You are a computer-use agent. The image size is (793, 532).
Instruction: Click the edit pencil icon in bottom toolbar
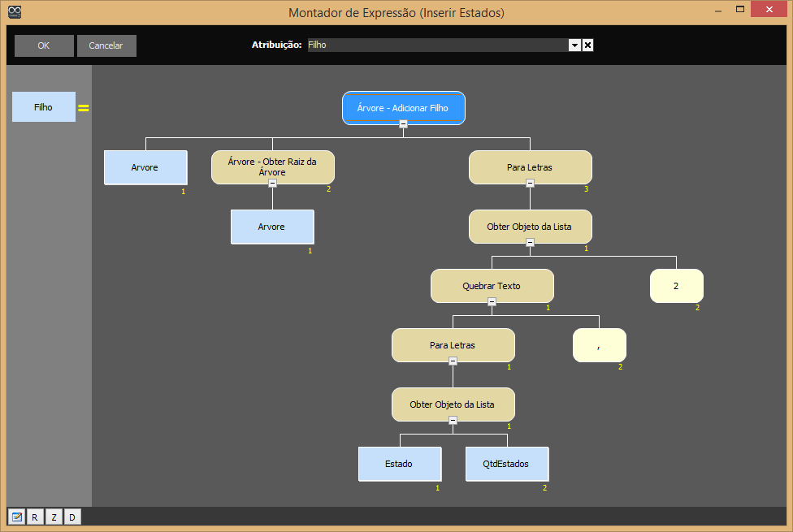click(16, 517)
